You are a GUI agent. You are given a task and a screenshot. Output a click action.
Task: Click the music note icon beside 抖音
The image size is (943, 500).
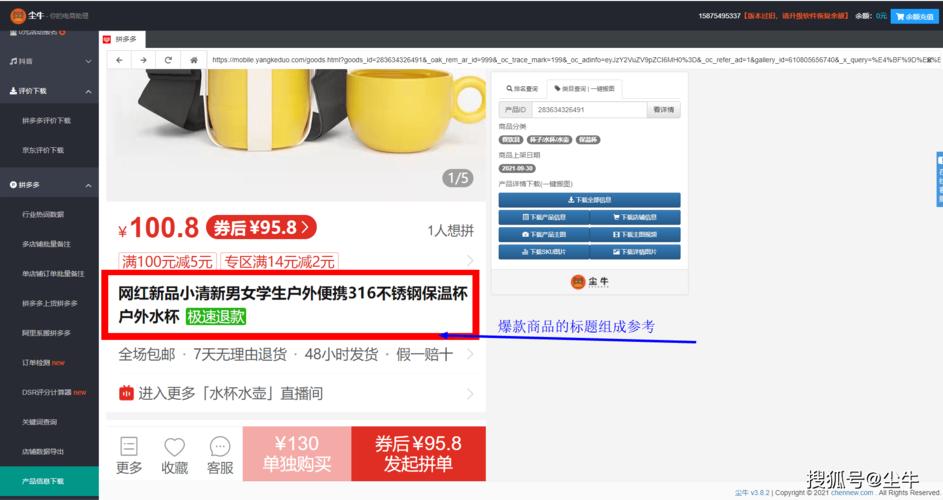13,61
